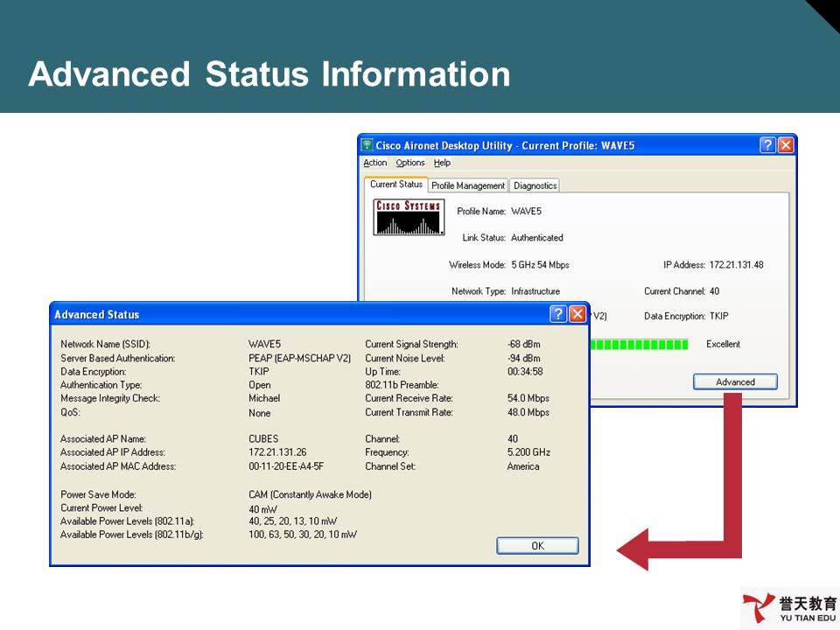Click the Network Name (SSID) value WAVE5
This screenshot has width=840, height=630.
[x=264, y=344]
